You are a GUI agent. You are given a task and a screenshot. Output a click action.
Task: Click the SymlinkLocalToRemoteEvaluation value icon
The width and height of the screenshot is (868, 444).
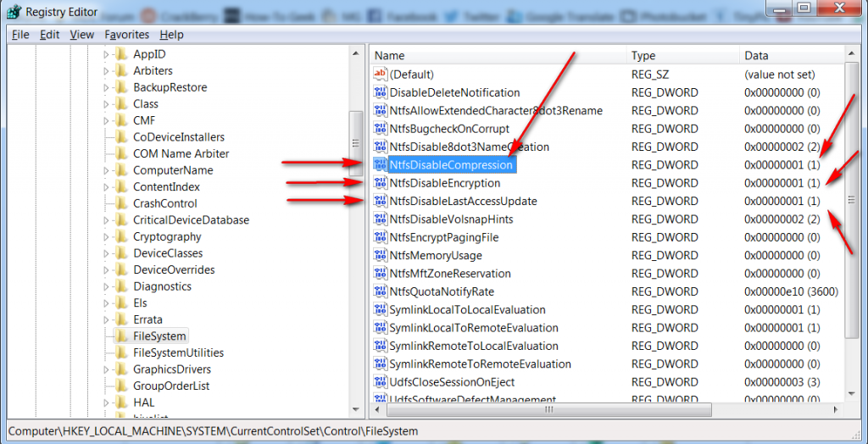381,328
